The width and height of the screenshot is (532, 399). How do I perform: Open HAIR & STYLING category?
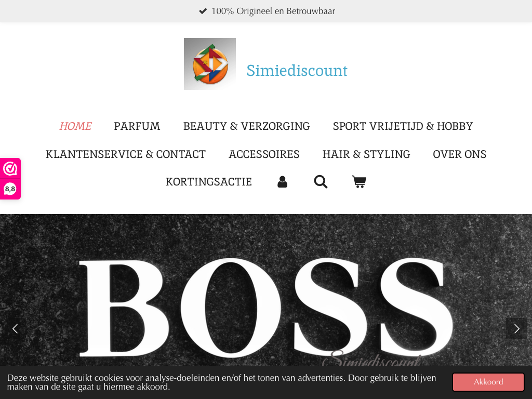tap(366, 154)
